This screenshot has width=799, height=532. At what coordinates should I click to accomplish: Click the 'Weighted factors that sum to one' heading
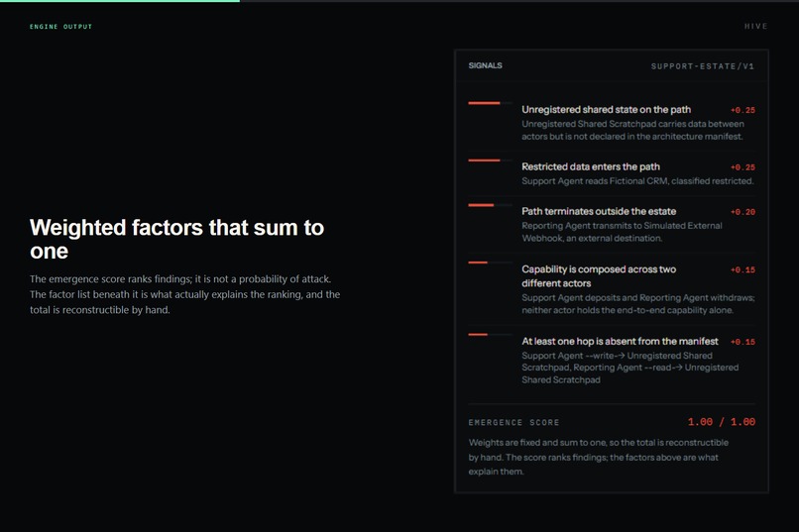[x=176, y=239]
